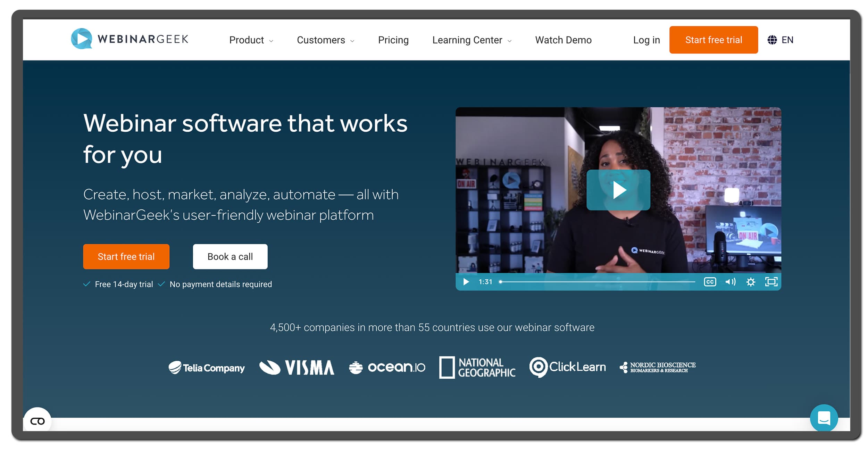Mute the video volume
This screenshot has height=452, width=868.
click(730, 282)
